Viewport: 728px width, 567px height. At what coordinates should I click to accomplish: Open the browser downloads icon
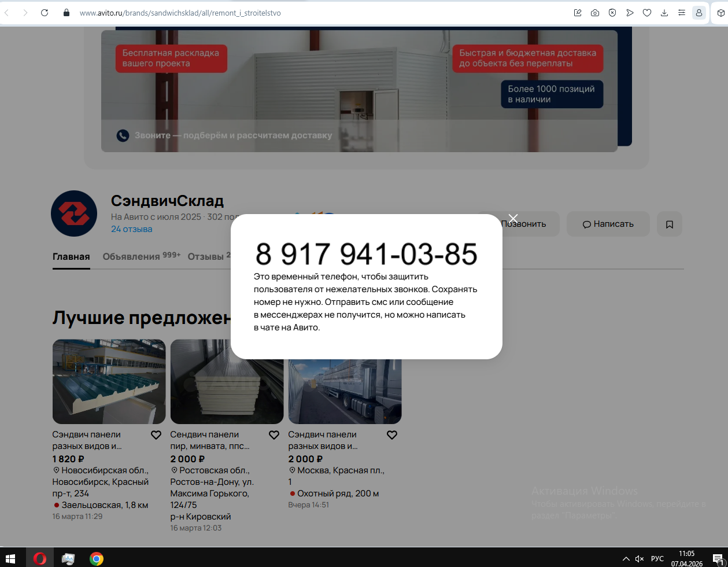664,12
